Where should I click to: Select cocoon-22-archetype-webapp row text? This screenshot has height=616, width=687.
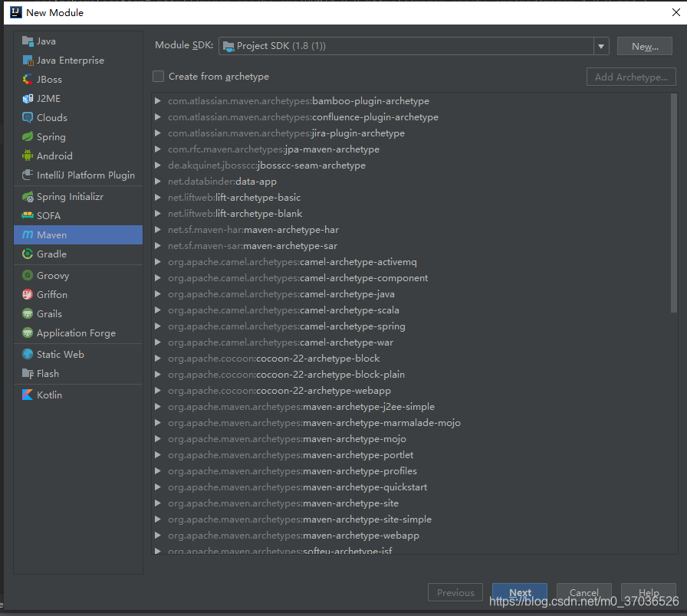tap(280, 391)
